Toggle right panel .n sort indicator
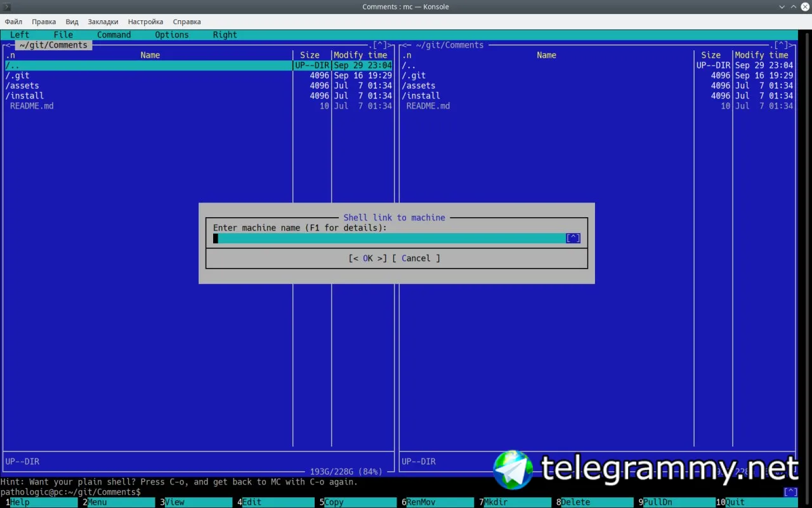 click(x=406, y=55)
